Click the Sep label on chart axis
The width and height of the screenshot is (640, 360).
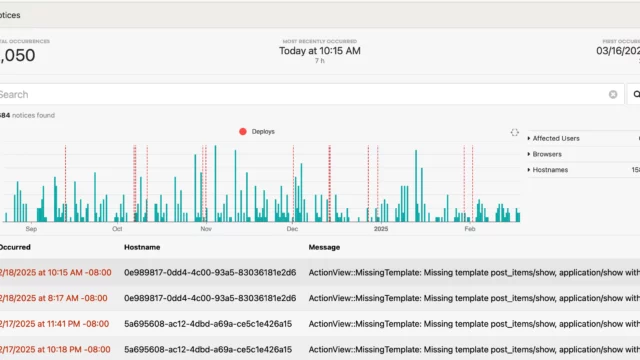pos(31,229)
